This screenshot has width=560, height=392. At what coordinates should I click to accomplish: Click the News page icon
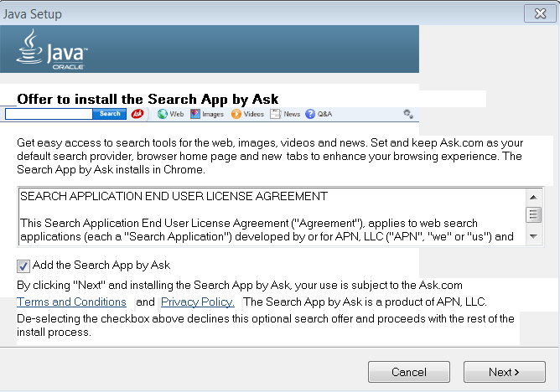[x=275, y=114]
